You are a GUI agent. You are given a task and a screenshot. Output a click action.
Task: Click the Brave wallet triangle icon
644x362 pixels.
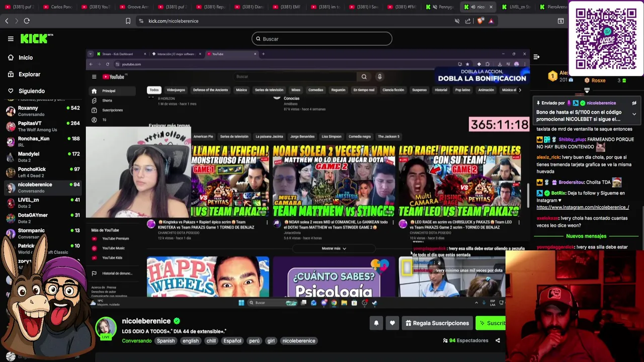pyautogui.click(x=491, y=21)
